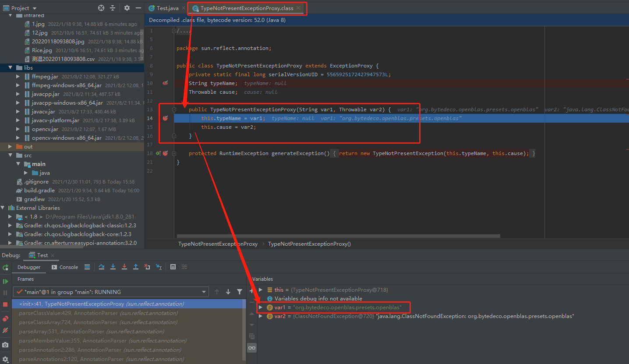
Task: Toggle the breakpoint on line 14
Action: [164, 118]
